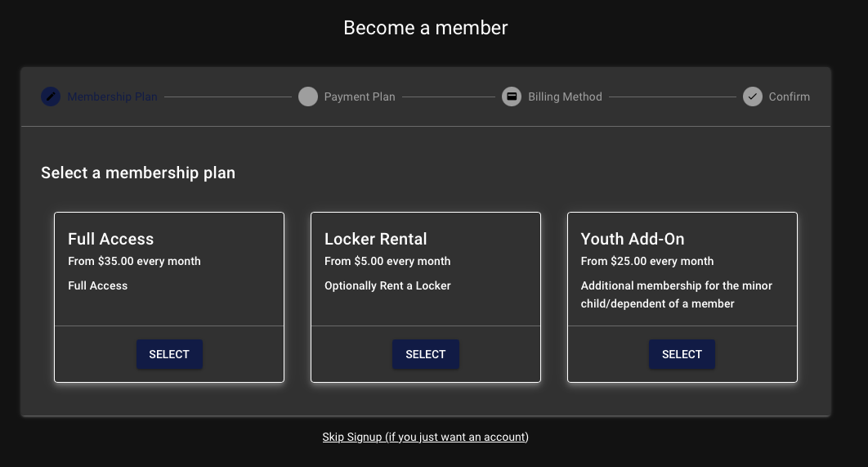Screen dimensions: 868x467
Task: Click the card icon beside Billing Method
Action: click(x=512, y=97)
